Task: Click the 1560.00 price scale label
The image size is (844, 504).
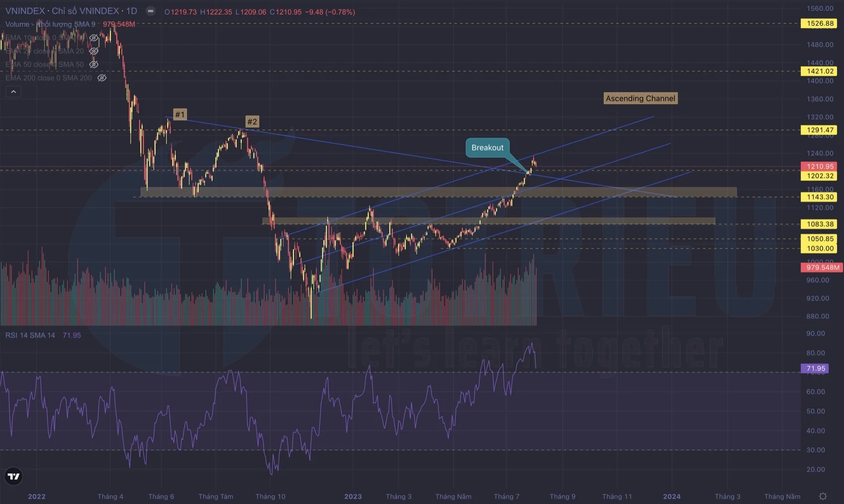Action: pos(820,8)
